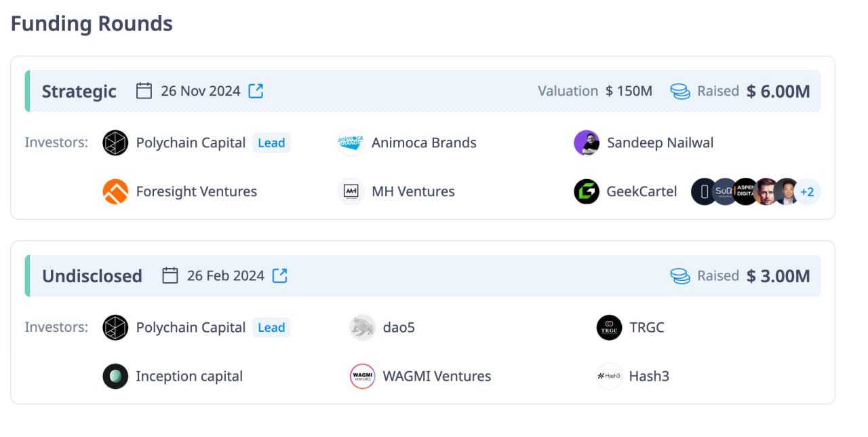Click Polychain Capital logo in Undisclosed round
Image resolution: width=868 pixels, height=437 pixels.
[115, 328]
